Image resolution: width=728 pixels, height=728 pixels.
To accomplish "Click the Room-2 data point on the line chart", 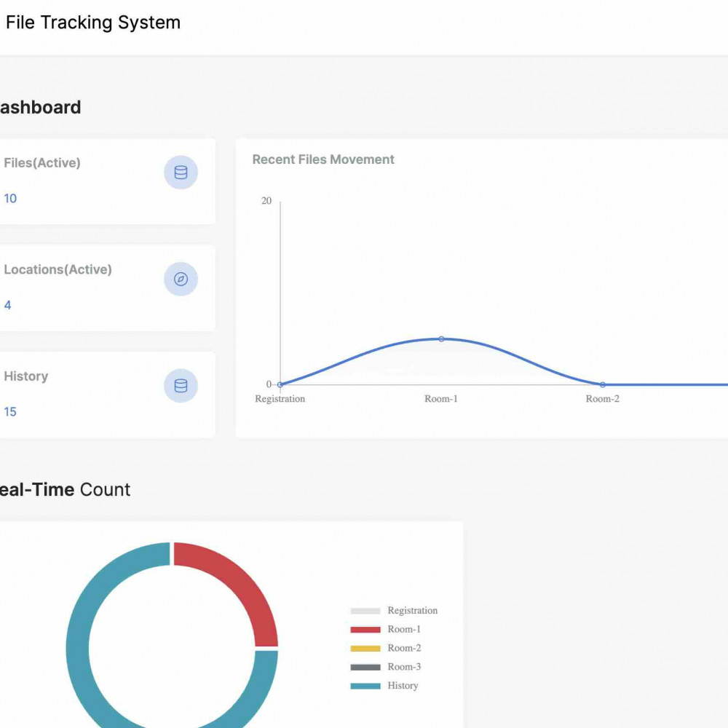I will (601, 384).
